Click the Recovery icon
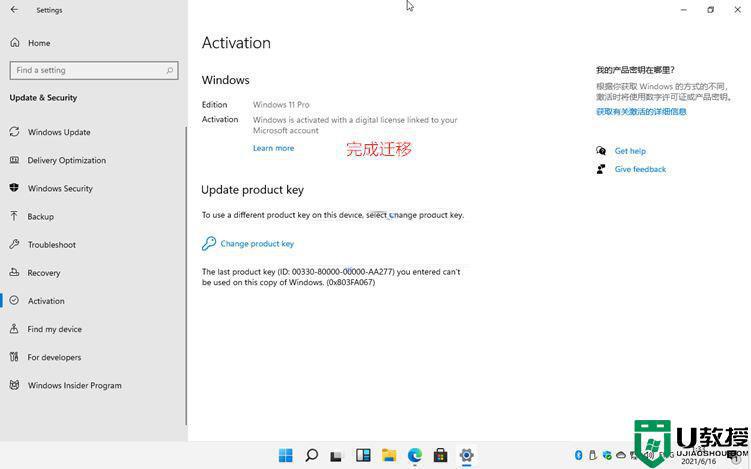The image size is (751, 469). click(14, 272)
